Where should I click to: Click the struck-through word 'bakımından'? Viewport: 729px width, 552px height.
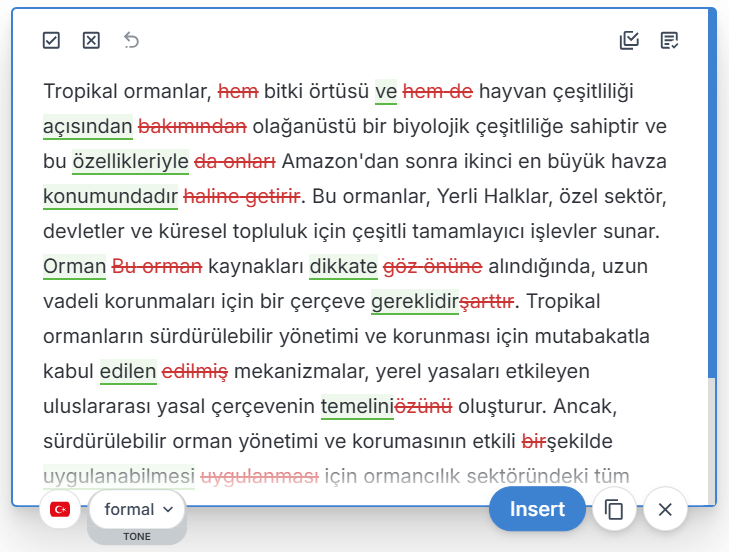pyautogui.click(x=192, y=127)
